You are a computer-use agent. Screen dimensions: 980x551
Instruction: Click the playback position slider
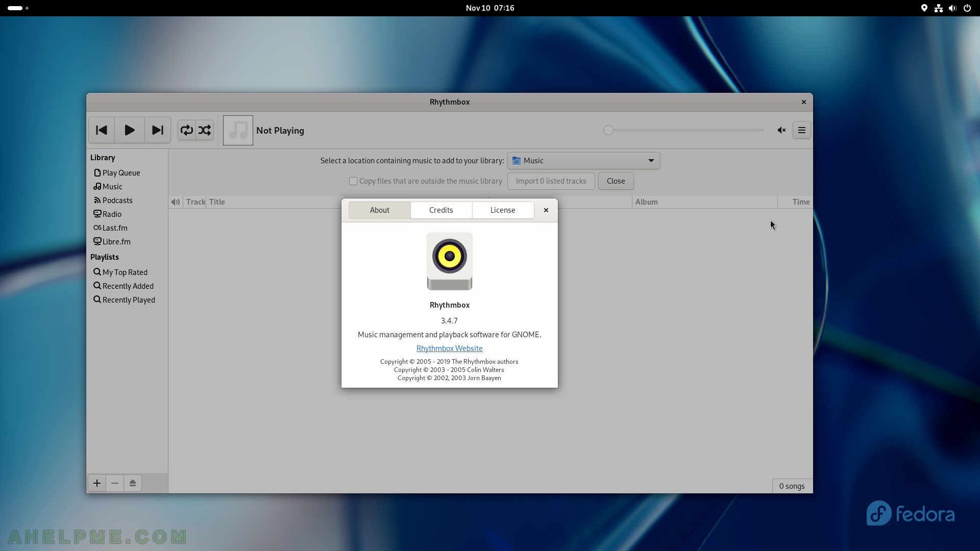[683, 130]
